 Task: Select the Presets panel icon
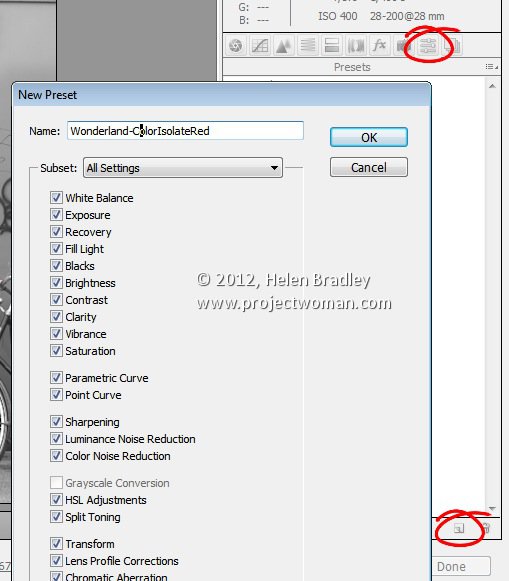coord(428,46)
